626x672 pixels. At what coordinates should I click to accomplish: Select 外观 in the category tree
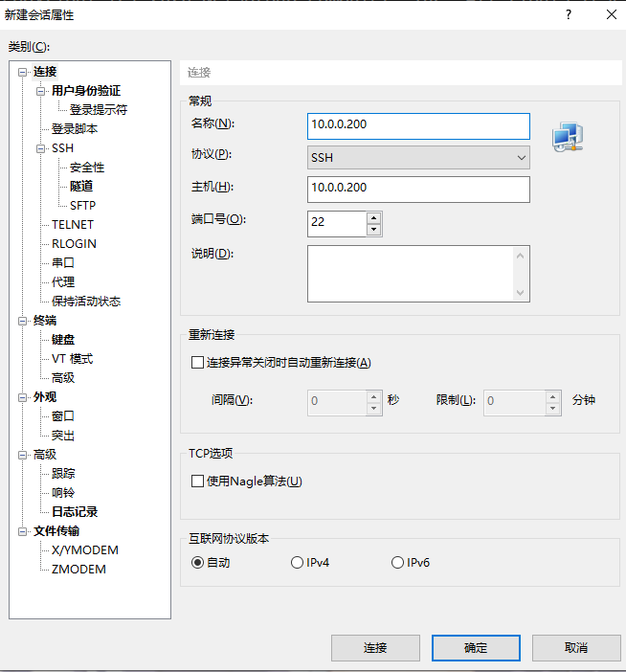45,397
